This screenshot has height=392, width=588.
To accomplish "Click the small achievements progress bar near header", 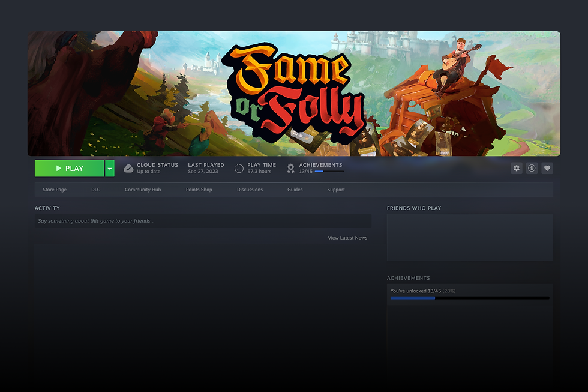I will coord(329,172).
